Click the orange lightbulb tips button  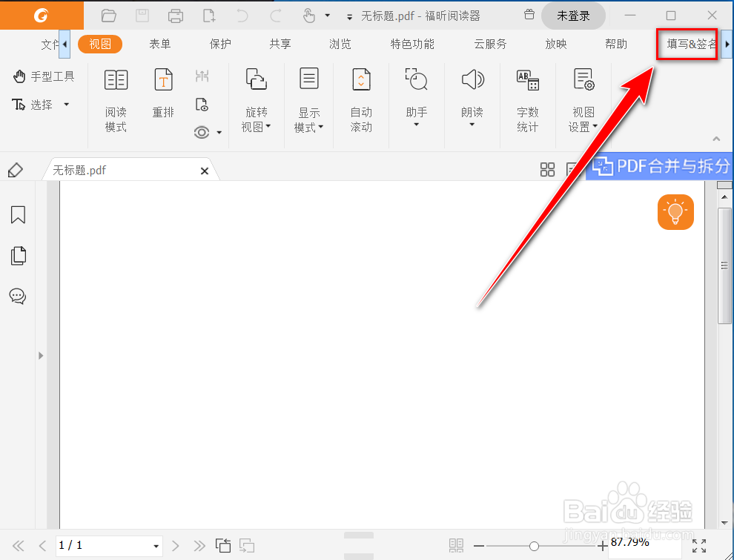click(x=675, y=212)
